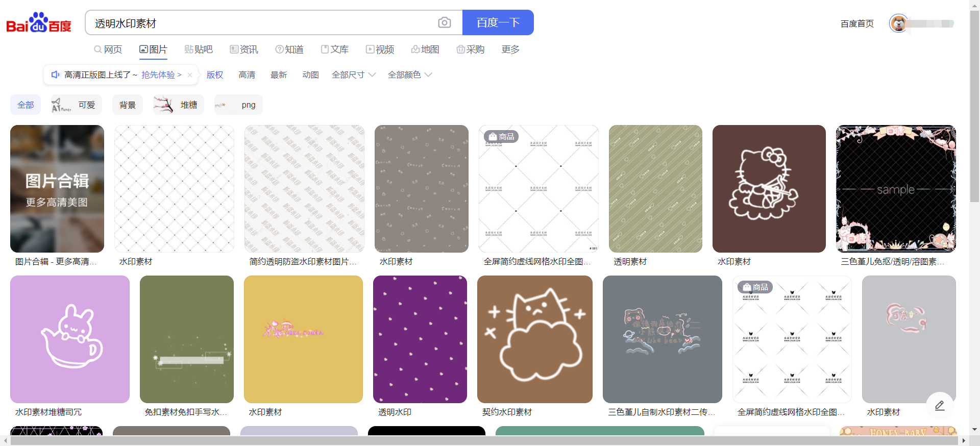Open the 视频 video search tab
Screen dimensions: 980x446
coord(380,49)
